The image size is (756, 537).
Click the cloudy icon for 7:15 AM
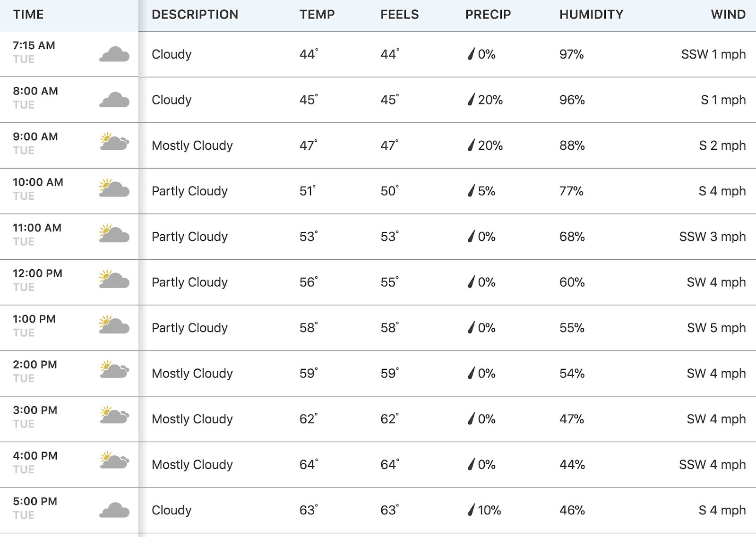pos(114,54)
